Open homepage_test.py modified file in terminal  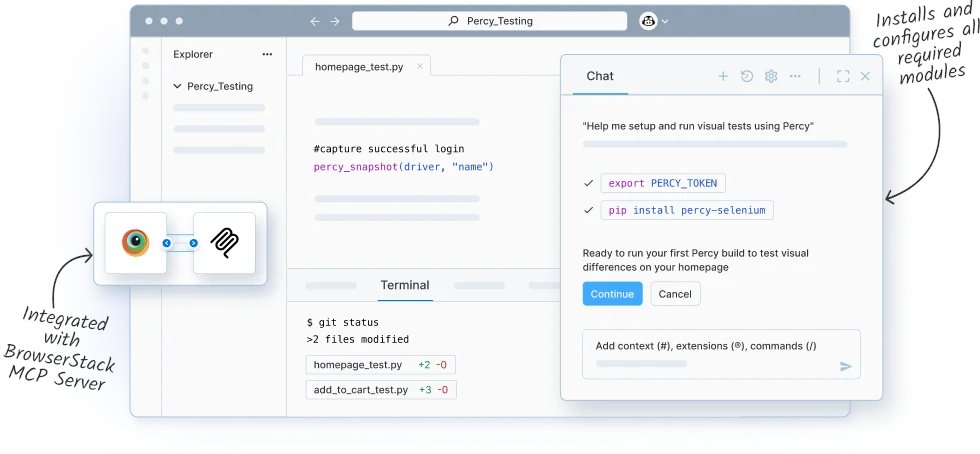coord(381,365)
